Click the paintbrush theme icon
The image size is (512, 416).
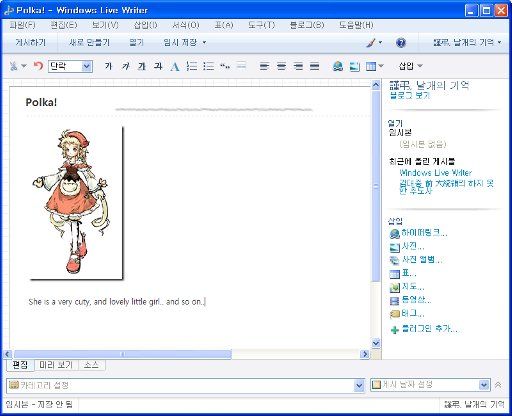371,43
